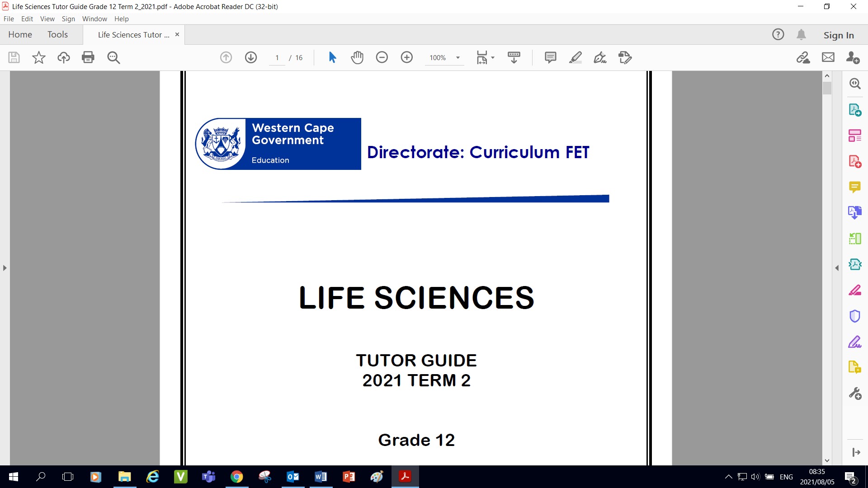Toggle the navigation sidebar panel

tap(5, 267)
